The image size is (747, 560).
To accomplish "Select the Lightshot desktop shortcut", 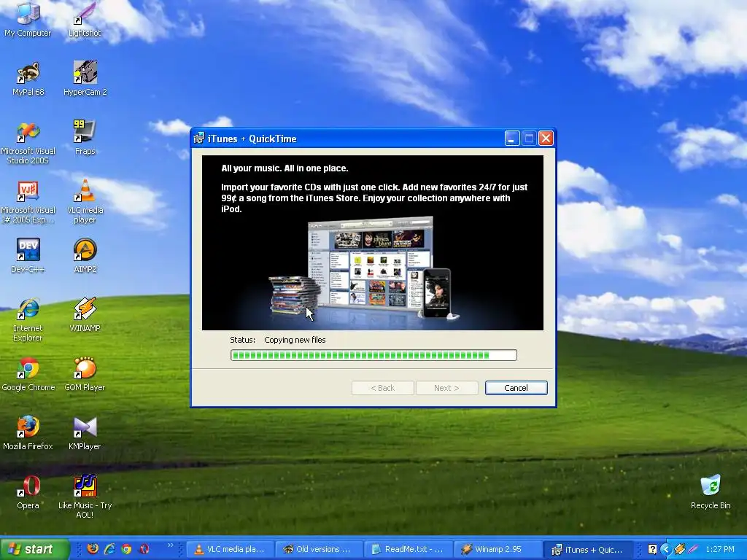I will click(85, 19).
